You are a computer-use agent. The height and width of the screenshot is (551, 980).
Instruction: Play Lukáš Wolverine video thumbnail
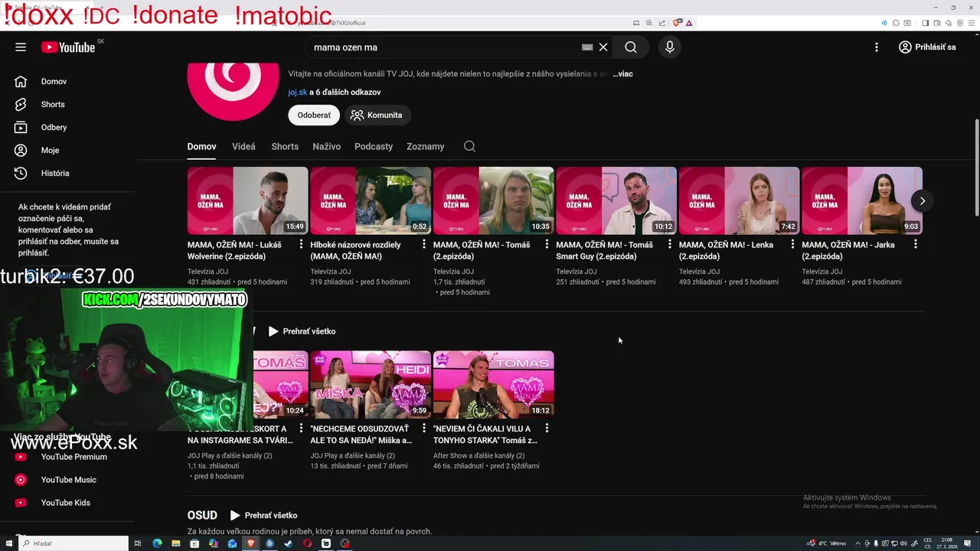pos(247,201)
